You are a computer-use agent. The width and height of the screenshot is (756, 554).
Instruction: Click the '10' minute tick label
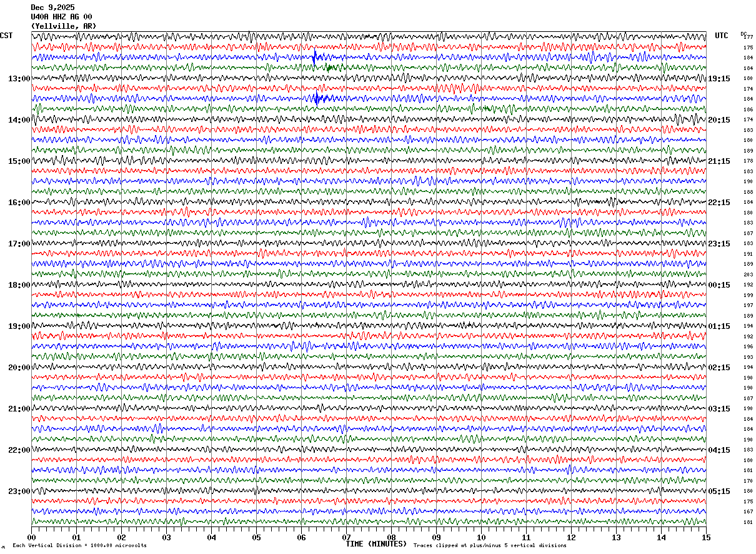(x=481, y=538)
